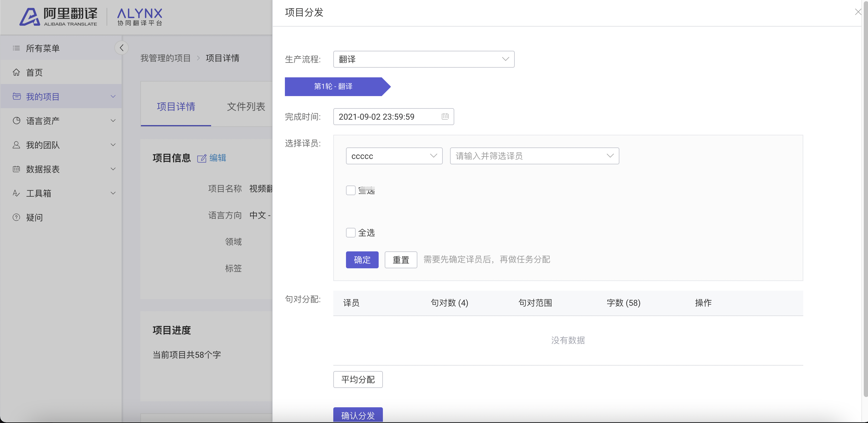Image resolution: width=868 pixels, height=423 pixels.
Task: Click 我管理的项目 breadcrumb link
Action: pos(165,58)
